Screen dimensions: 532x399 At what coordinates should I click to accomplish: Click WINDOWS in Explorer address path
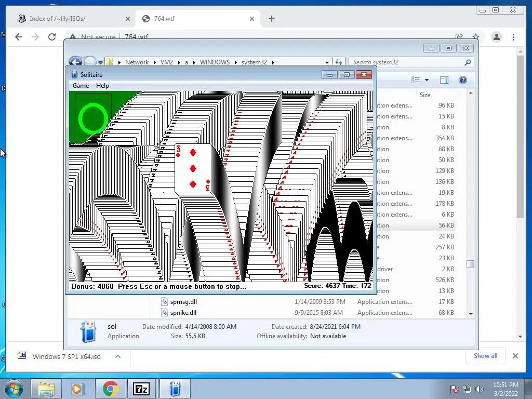215,62
